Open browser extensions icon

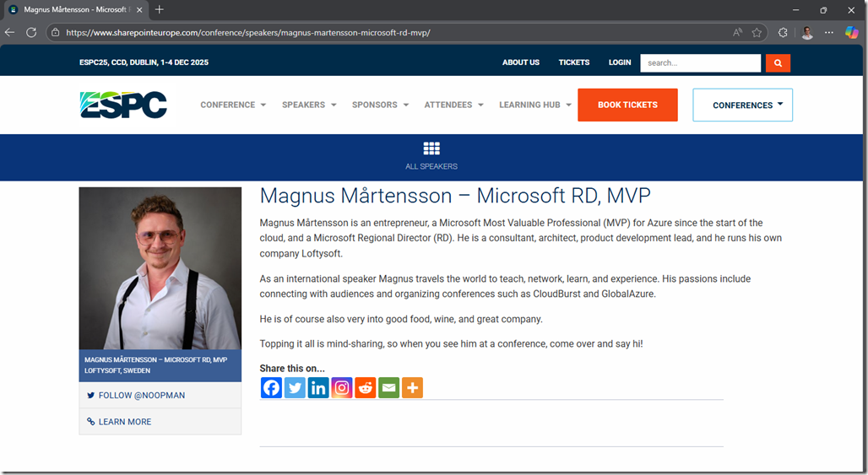[x=783, y=33]
